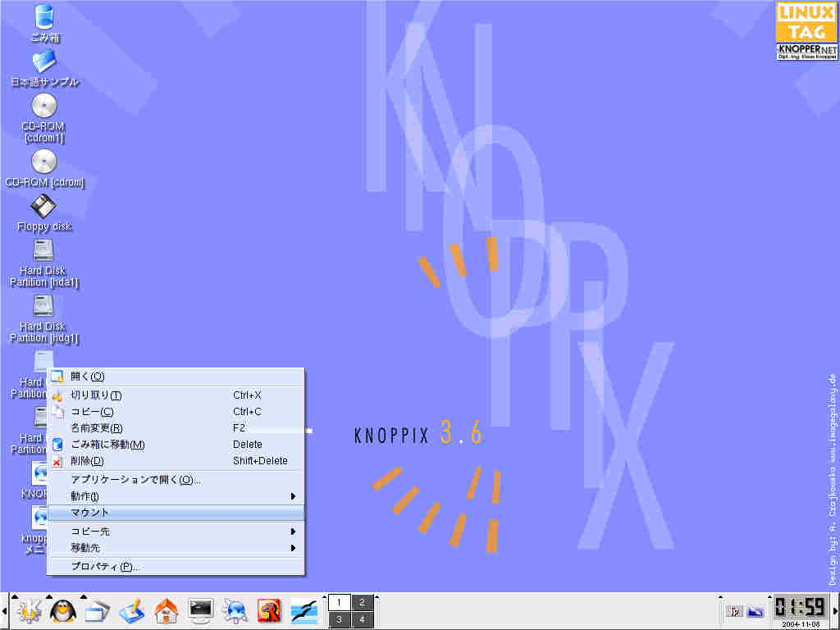Image resolution: width=840 pixels, height=630 pixels.
Task: Launch the Konsole terminal icon
Action: click(200, 610)
